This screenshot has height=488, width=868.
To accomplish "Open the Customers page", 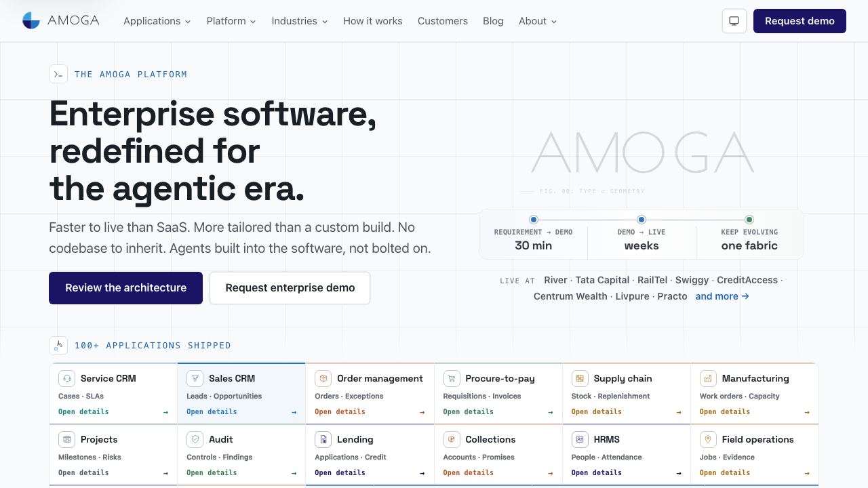I will (443, 21).
